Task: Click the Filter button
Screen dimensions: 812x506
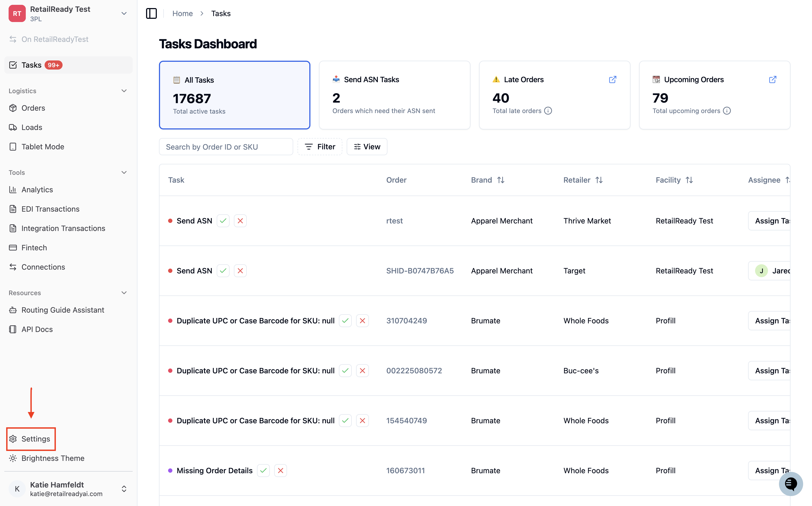Action: click(x=320, y=147)
